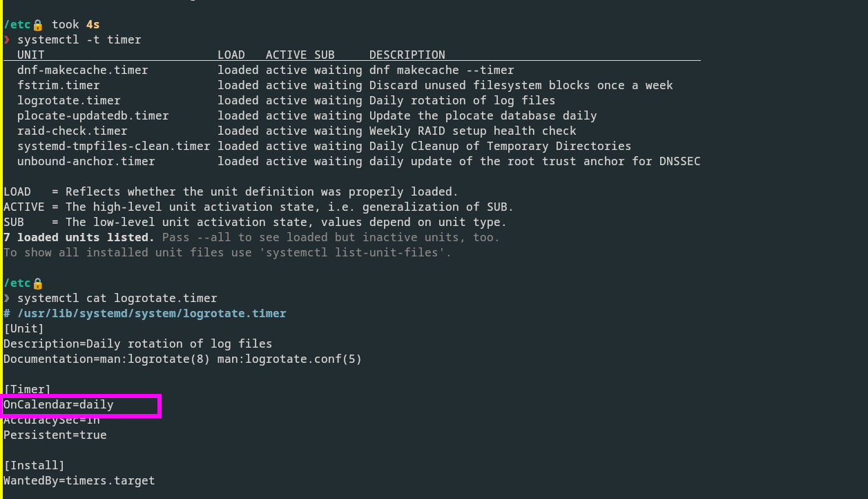This screenshot has width=868, height=499.
Task: Click the red prompt arrow before systemctl -t timer
Action: [x=7, y=40]
